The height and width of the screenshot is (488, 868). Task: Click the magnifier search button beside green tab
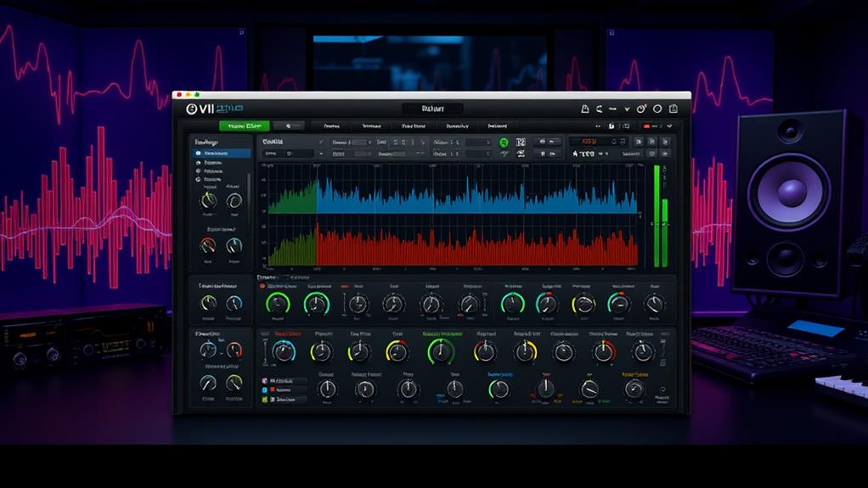288,126
